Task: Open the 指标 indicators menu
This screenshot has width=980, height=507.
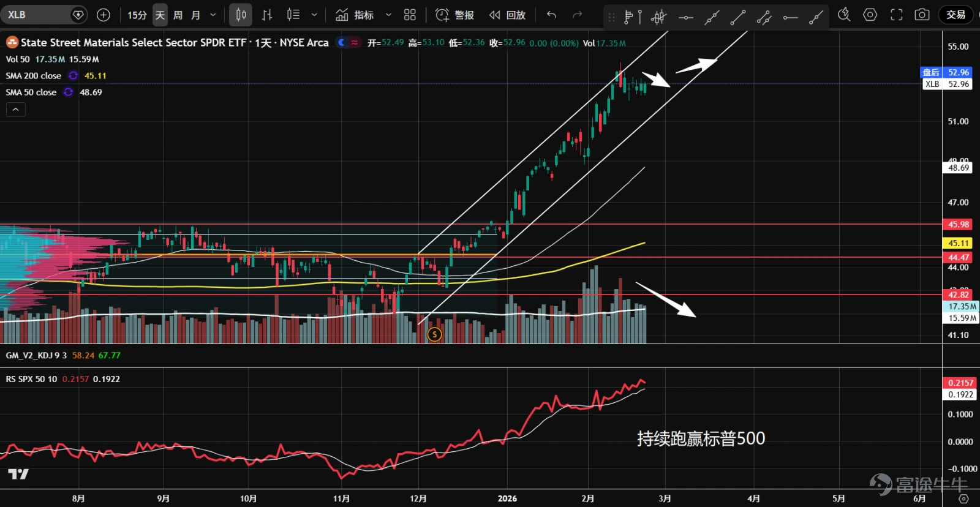Action: pos(355,15)
